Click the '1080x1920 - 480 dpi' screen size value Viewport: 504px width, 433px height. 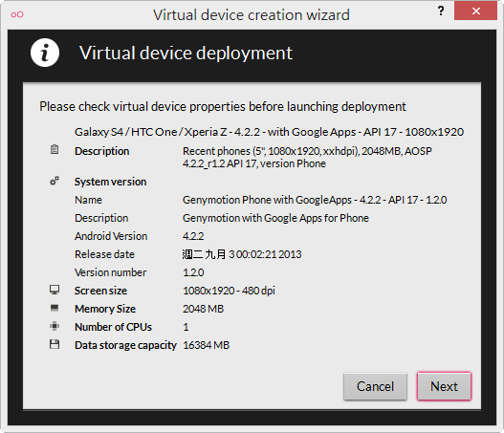[x=229, y=291]
